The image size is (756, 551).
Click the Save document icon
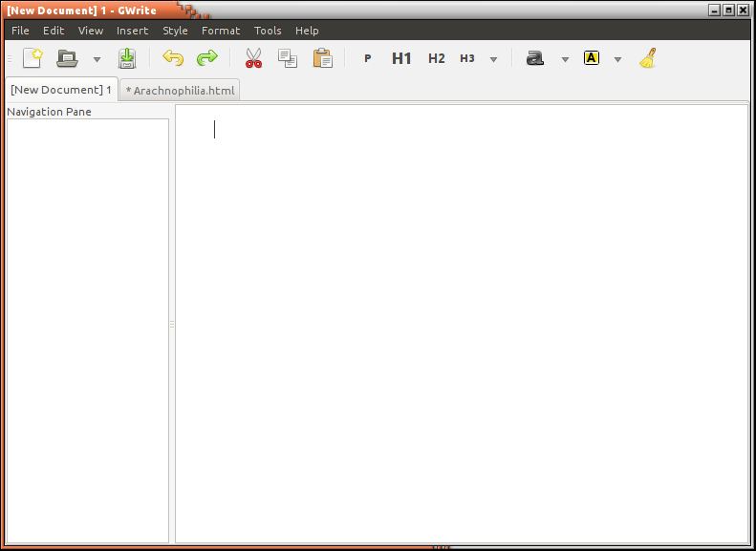point(127,58)
